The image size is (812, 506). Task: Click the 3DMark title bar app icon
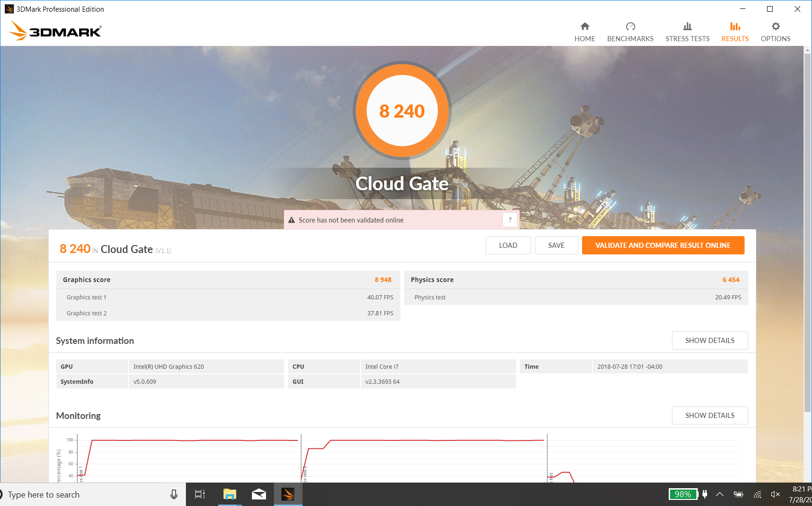click(9, 9)
